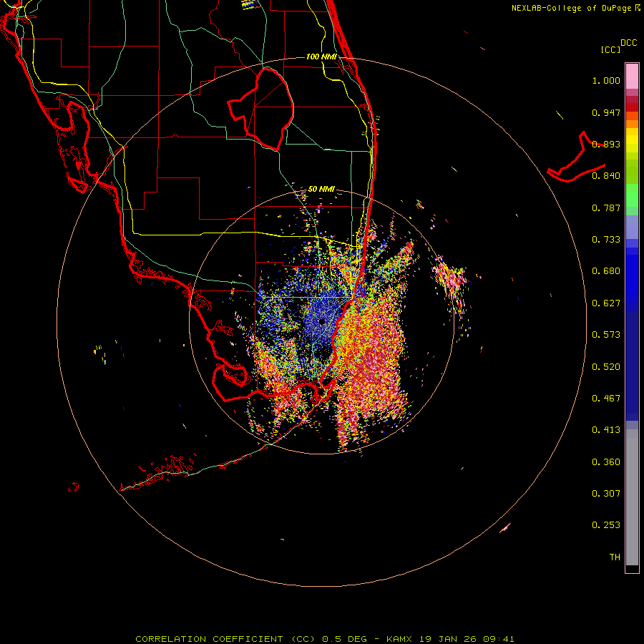Click the TH threshold label

tap(615, 557)
